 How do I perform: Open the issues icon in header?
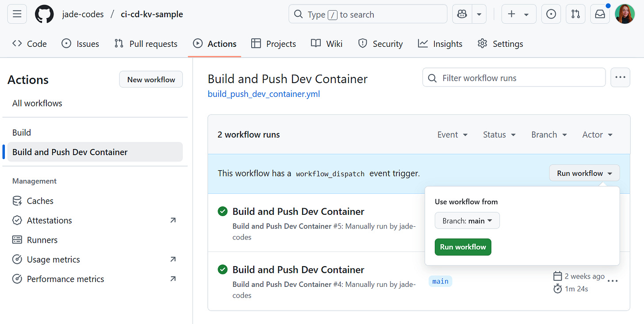551,14
